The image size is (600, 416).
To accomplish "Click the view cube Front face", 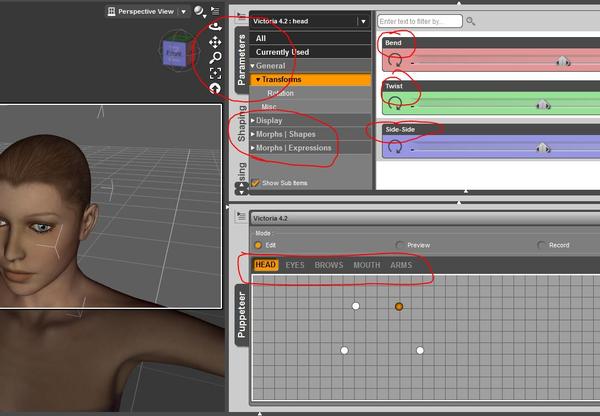I will coord(174,53).
